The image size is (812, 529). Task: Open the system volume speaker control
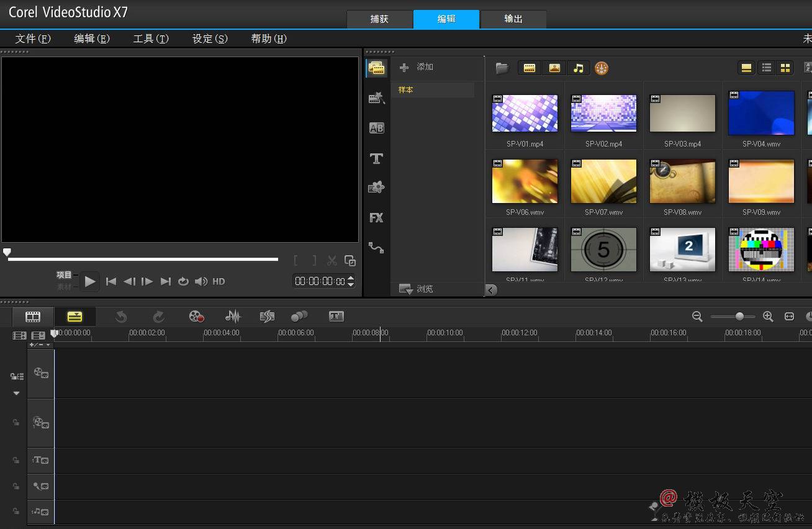click(201, 281)
